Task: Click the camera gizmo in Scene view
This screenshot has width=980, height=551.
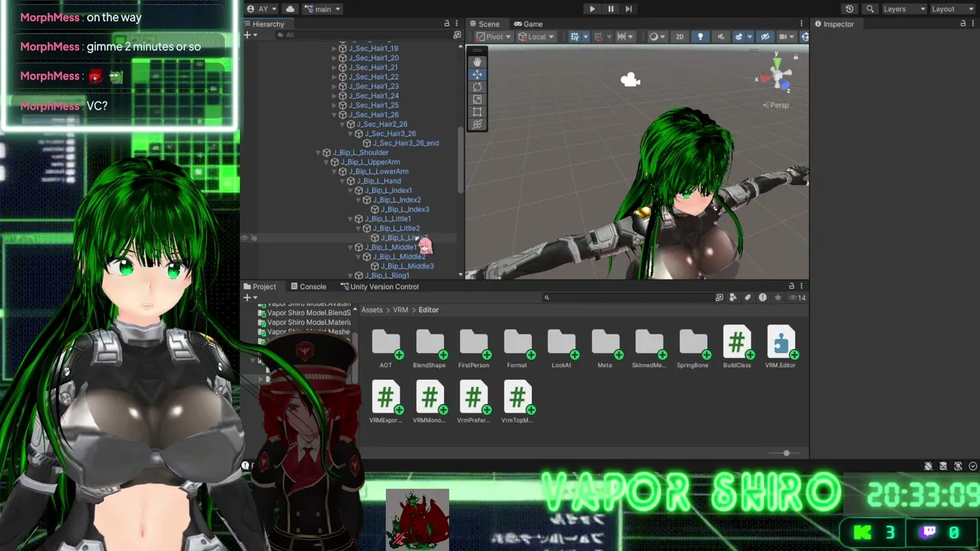Action: click(x=630, y=80)
